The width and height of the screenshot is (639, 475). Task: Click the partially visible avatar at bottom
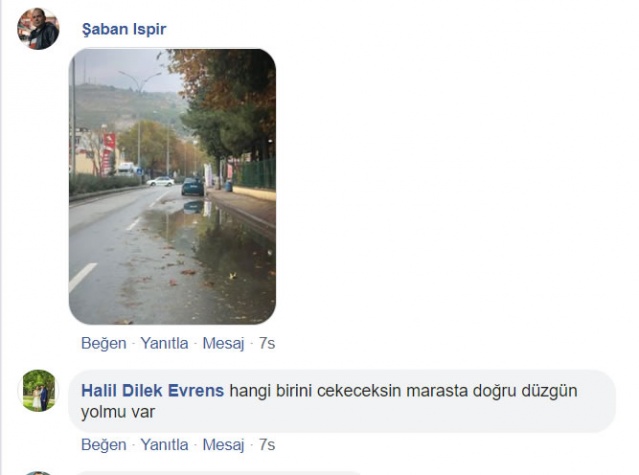coord(39,473)
